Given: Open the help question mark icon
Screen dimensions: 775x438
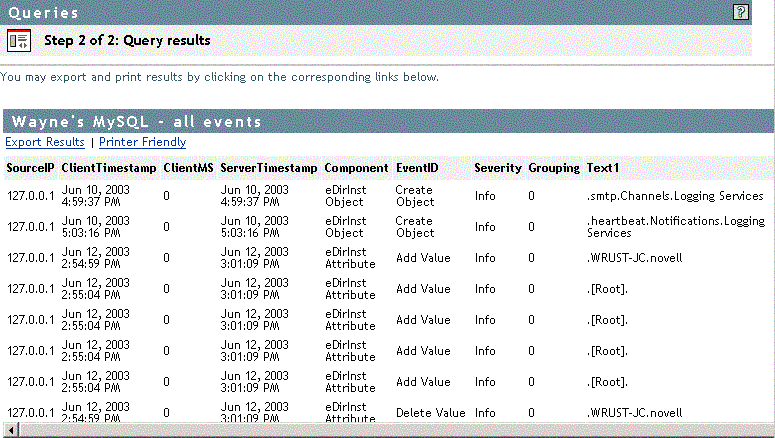Looking at the screenshot, I should tap(740, 12).
